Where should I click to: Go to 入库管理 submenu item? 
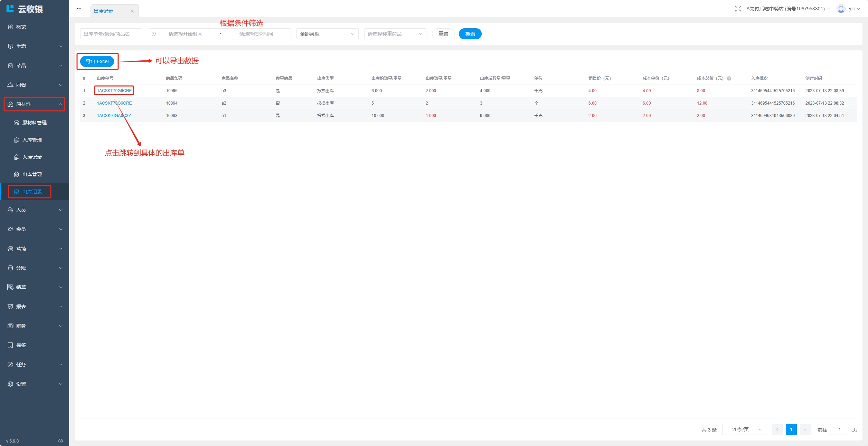[32, 140]
